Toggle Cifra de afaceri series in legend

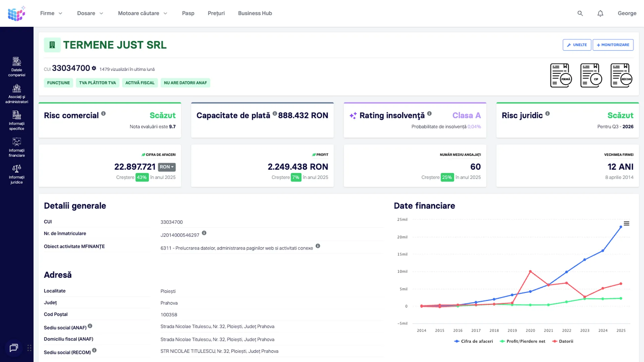coord(474,341)
